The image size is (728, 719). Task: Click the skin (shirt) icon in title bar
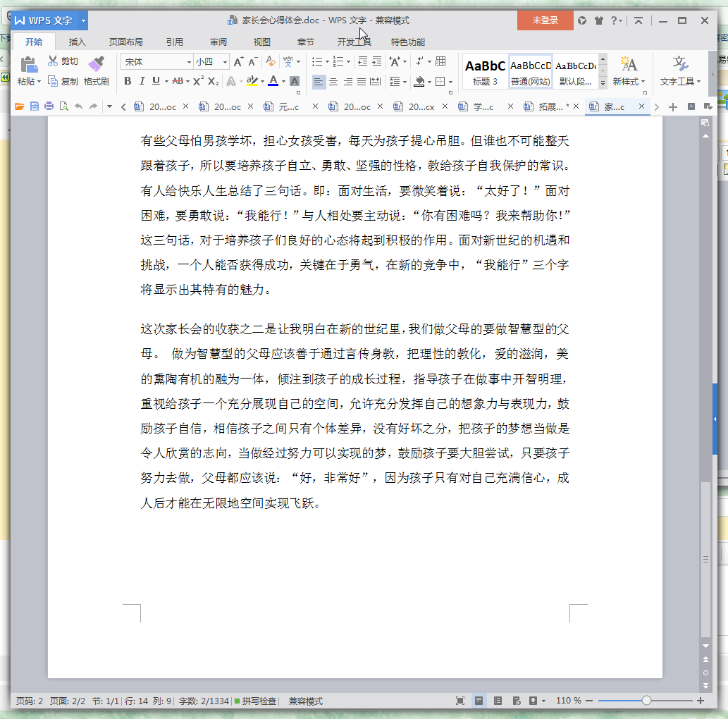(x=599, y=20)
